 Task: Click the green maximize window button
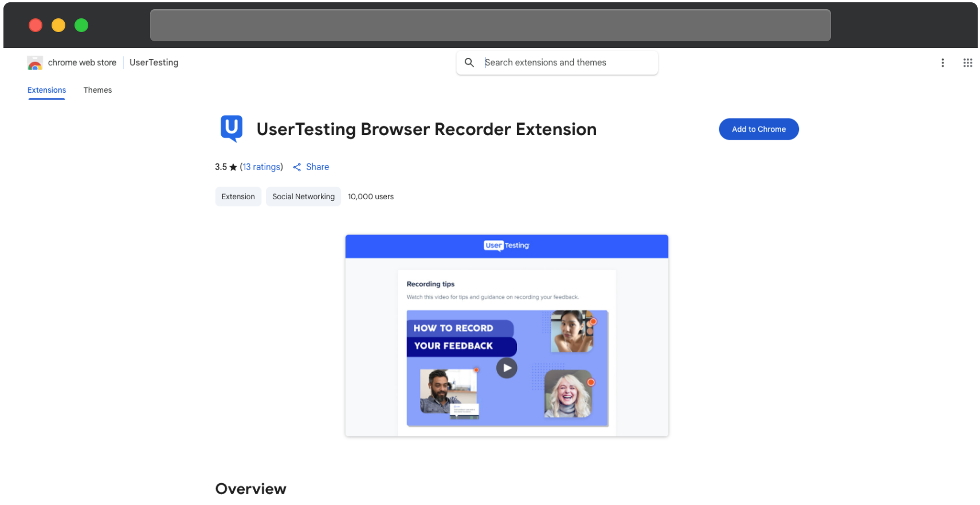tap(81, 25)
